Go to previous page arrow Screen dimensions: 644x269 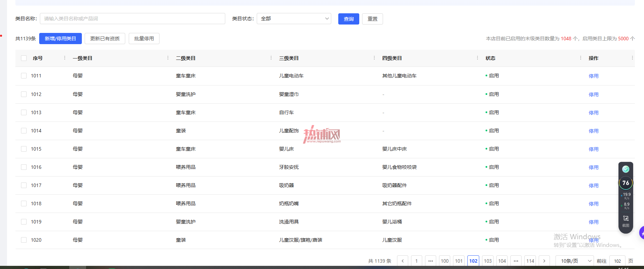pos(403,261)
